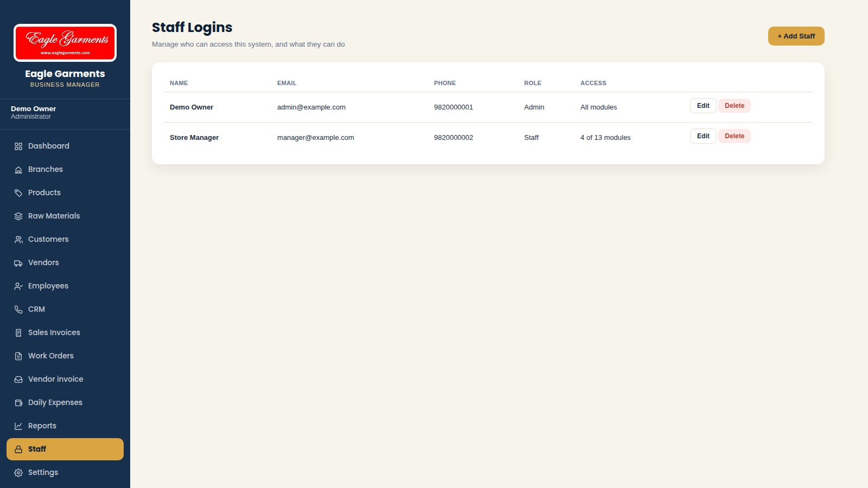868x488 pixels.
Task: Click the Reports chart icon
Action: [x=18, y=426]
